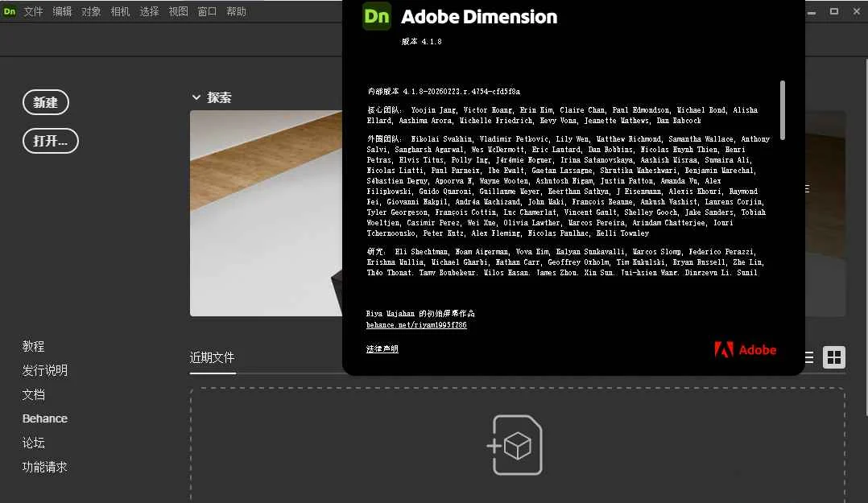The height and width of the screenshot is (503, 868).
Task: Open the 文件 menu
Action: click(x=33, y=11)
